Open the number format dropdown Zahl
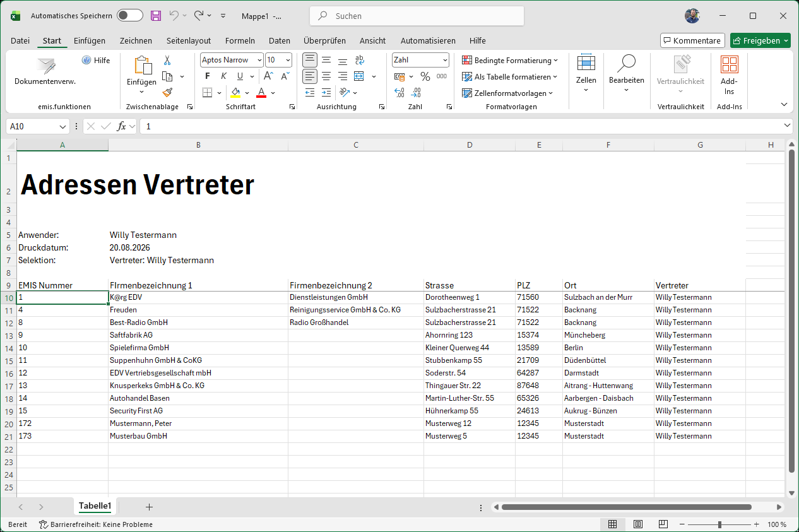 pos(445,60)
